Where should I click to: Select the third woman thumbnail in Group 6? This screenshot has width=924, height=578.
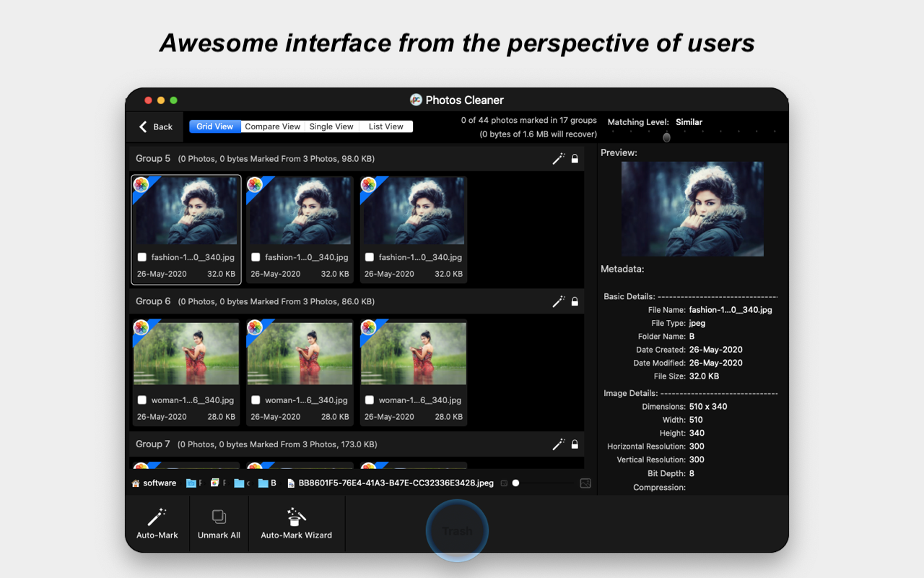click(414, 354)
